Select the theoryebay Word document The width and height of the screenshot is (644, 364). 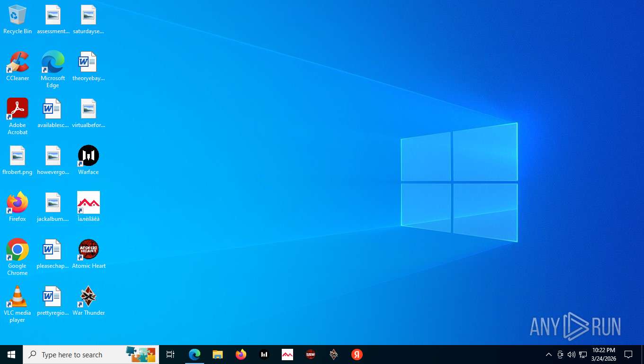coord(89,66)
